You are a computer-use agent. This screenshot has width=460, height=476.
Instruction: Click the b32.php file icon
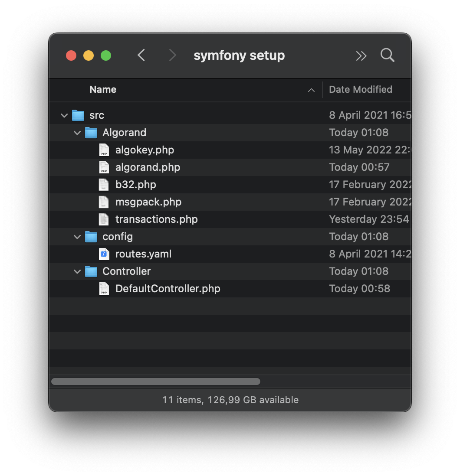[x=104, y=185]
